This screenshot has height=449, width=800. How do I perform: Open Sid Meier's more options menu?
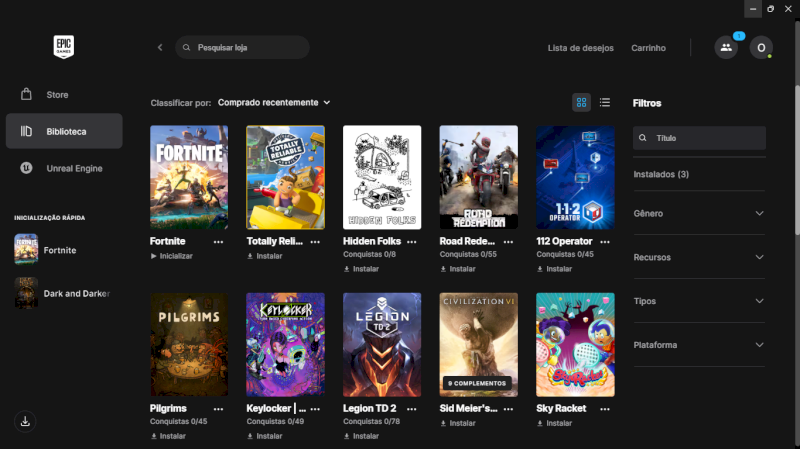tap(508, 409)
